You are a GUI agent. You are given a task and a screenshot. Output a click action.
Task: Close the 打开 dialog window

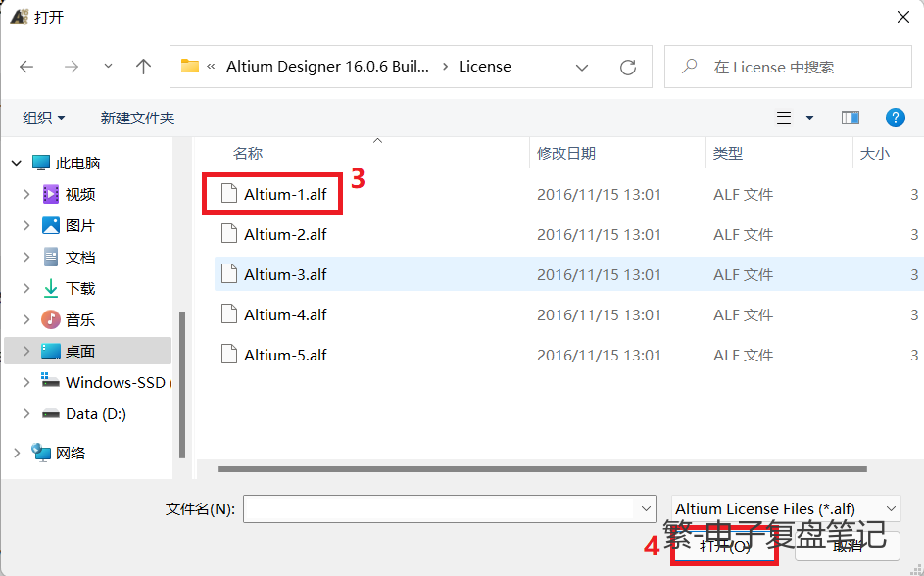click(x=902, y=17)
